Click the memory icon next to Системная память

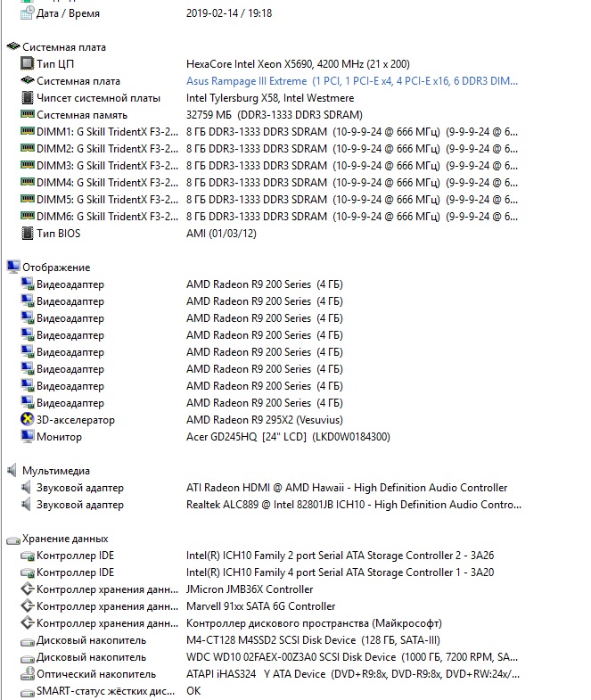pyautogui.click(x=28, y=114)
